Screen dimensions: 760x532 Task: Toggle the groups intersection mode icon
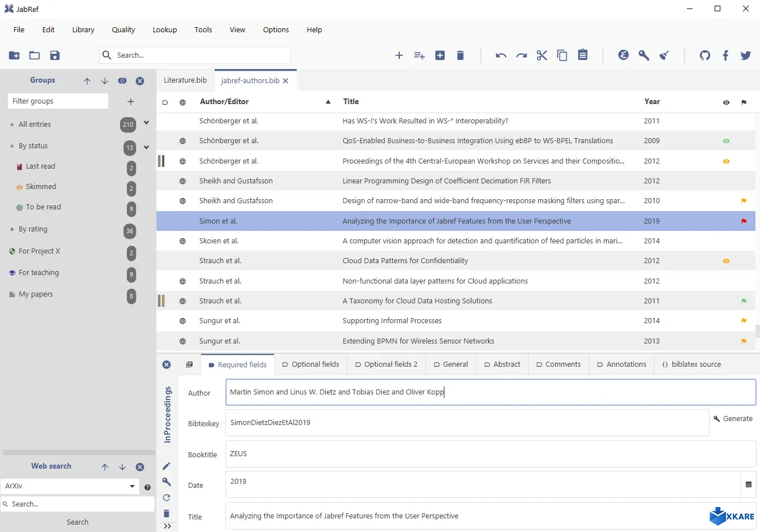(122, 81)
